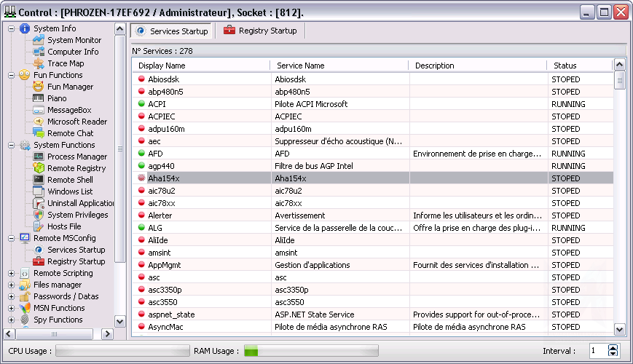This screenshot has width=633, height=364.
Task: Expand the Remote Scripting tree node
Action: point(11,274)
